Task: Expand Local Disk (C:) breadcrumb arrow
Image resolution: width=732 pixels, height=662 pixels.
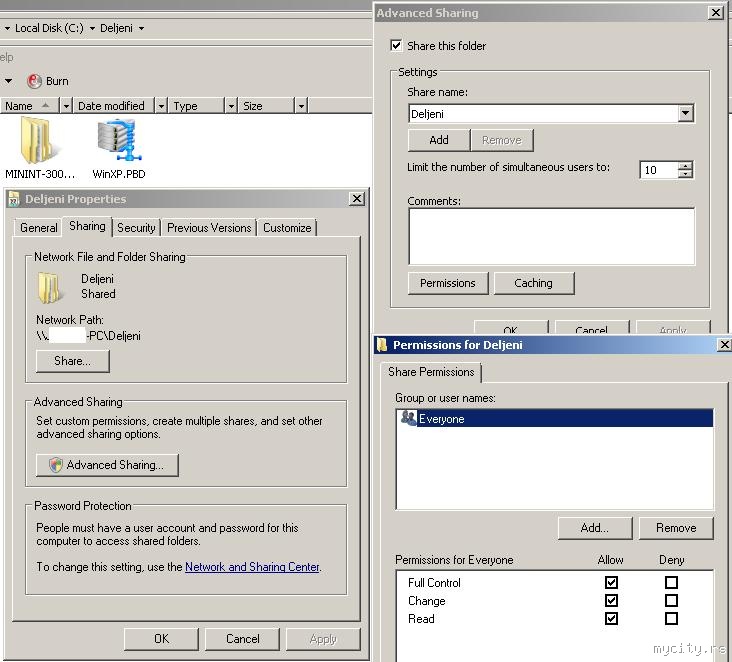Action: [x=92, y=28]
